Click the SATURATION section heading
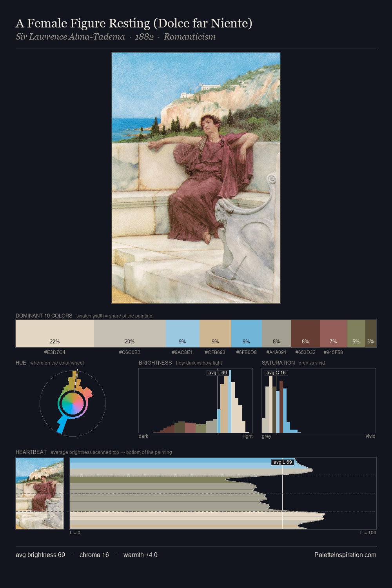The width and height of the screenshot is (392, 588). (278, 363)
